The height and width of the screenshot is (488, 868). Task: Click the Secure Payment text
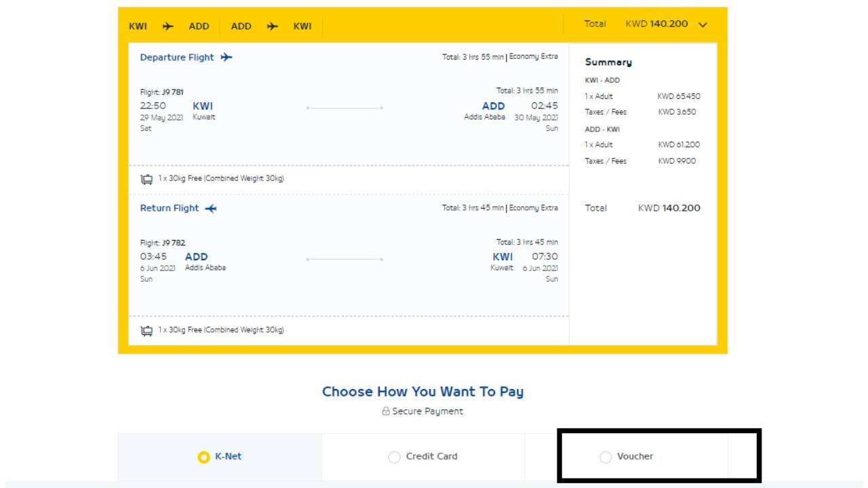(x=427, y=411)
